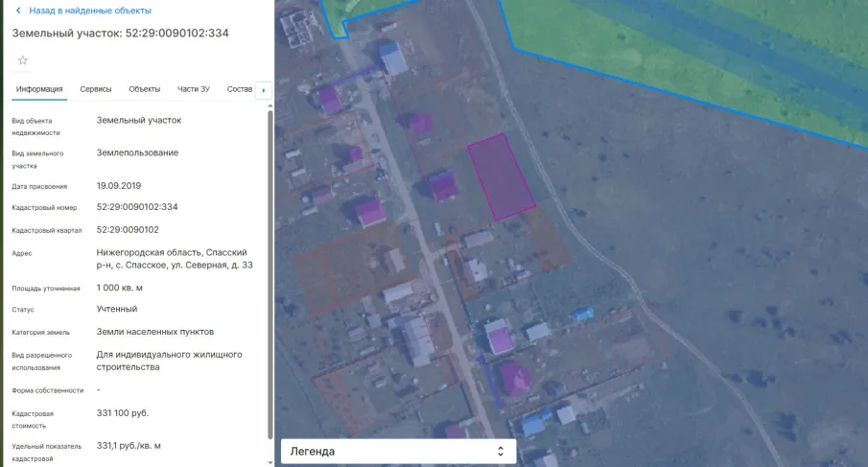This screenshot has width=868, height=467.
Task: Click scrollbar down arrow in info panel
Action: 270,462
